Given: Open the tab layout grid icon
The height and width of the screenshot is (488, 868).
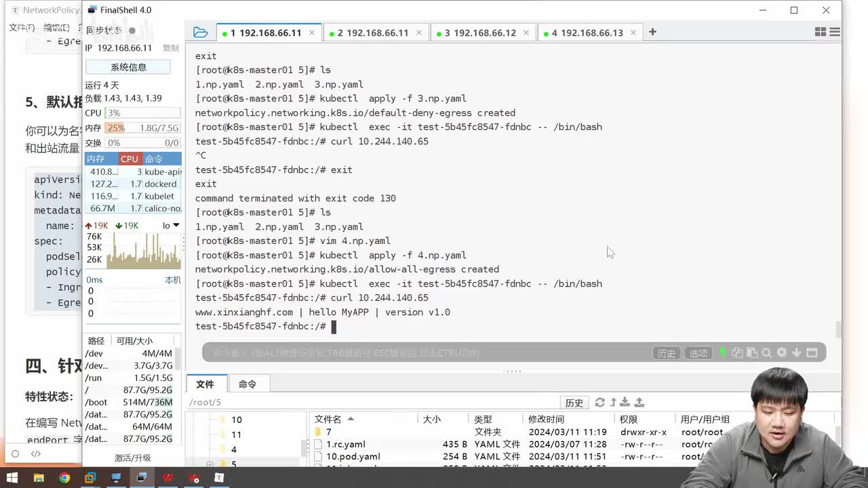Looking at the screenshot, I should pyautogui.click(x=820, y=32).
